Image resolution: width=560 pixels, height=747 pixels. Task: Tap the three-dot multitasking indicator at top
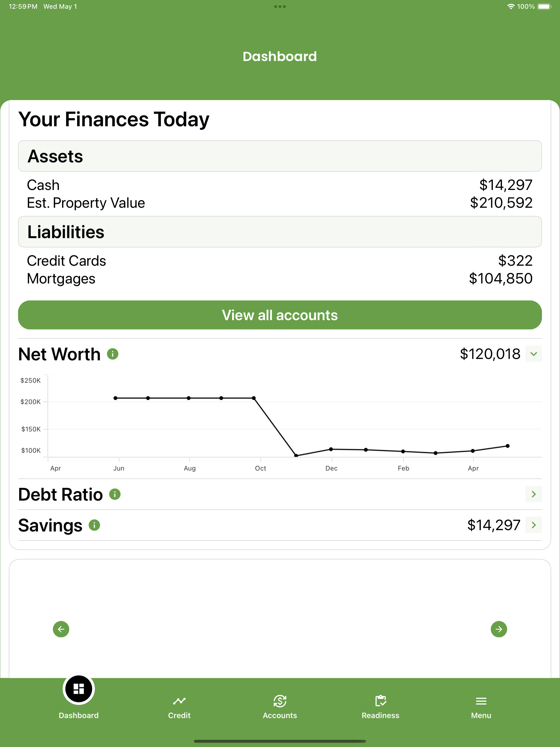click(x=280, y=6)
